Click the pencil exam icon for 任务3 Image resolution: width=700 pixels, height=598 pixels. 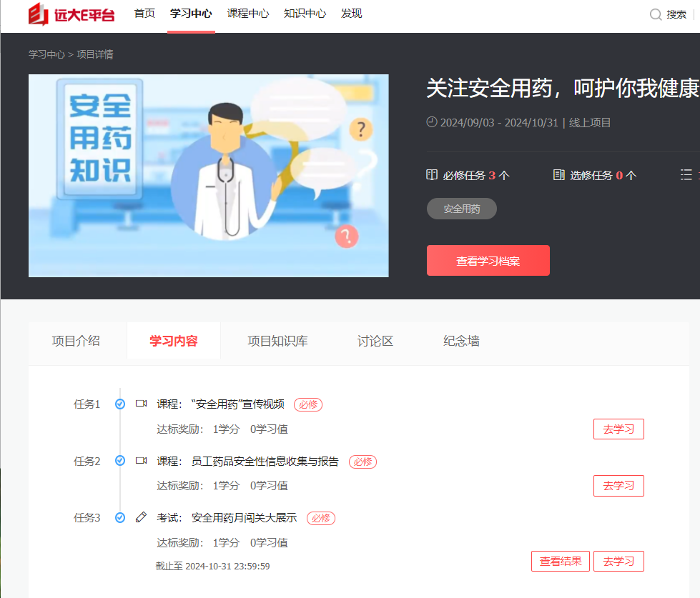click(x=141, y=517)
